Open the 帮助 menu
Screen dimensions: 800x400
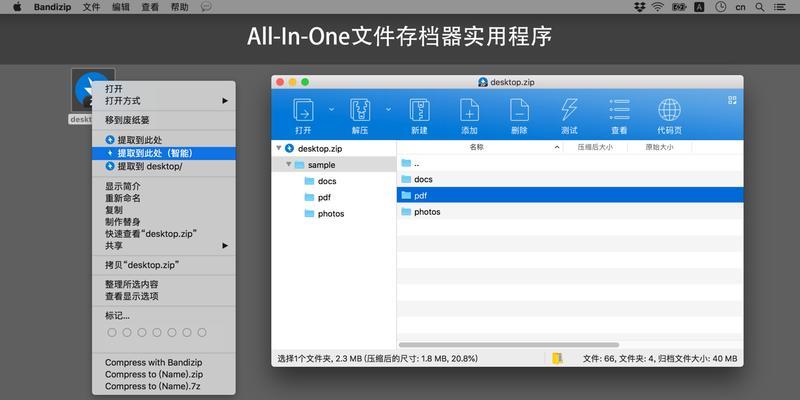pos(180,7)
